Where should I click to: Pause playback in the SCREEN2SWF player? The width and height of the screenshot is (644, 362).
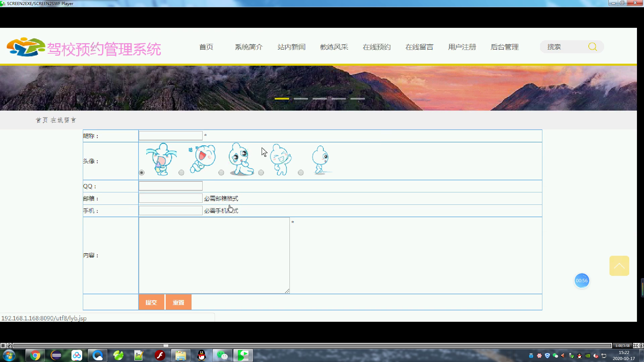coord(3,346)
